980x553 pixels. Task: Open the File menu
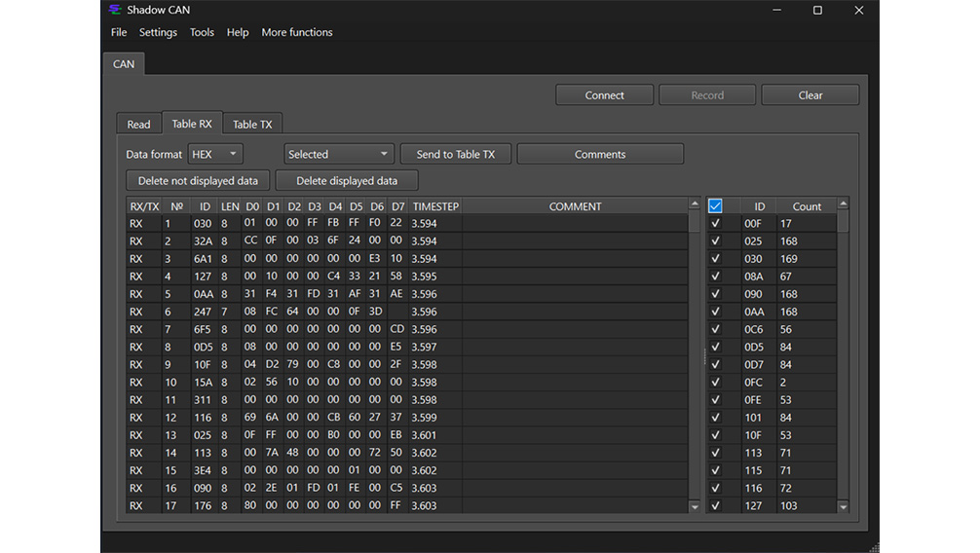119,32
